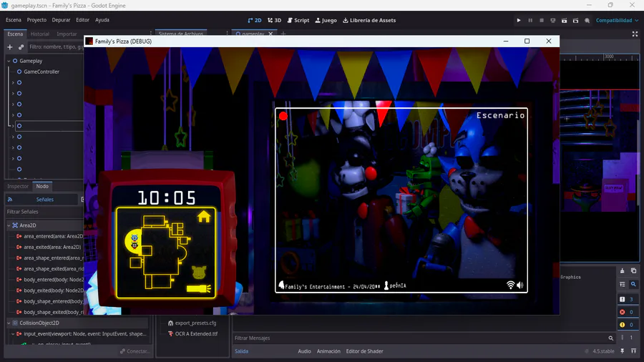
Task: Click the bear face icon on tablet
Action: coord(200,272)
